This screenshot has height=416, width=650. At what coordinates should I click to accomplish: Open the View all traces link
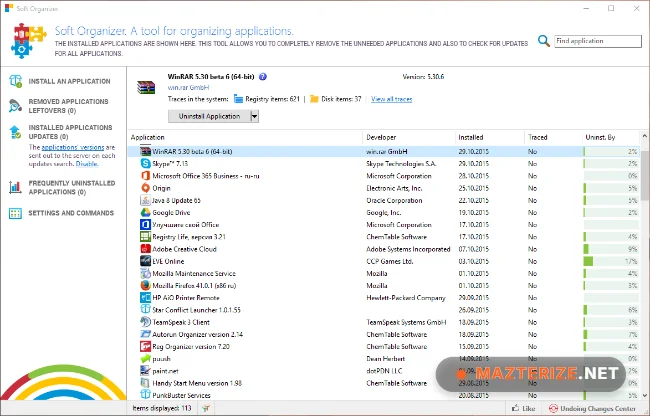tap(391, 99)
